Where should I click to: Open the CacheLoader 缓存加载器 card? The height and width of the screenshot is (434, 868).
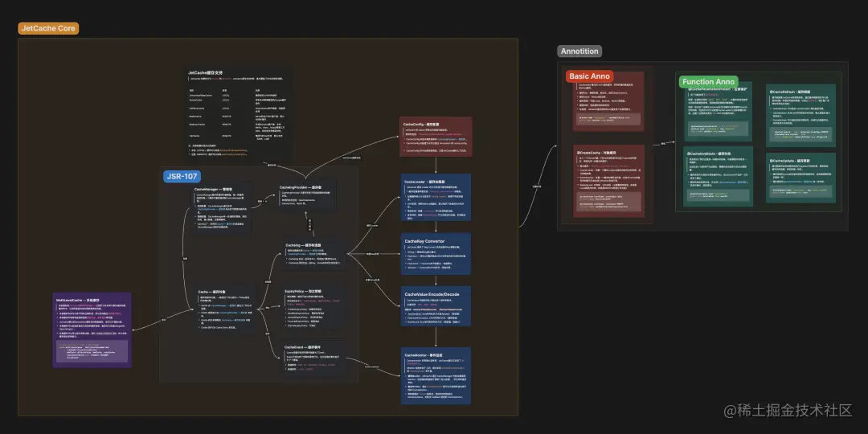pyautogui.click(x=436, y=198)
